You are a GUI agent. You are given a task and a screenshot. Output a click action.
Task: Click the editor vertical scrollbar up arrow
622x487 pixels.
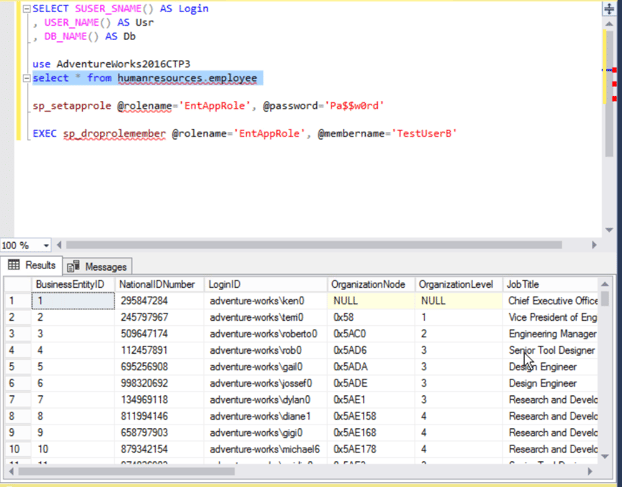tap(609, 25)
